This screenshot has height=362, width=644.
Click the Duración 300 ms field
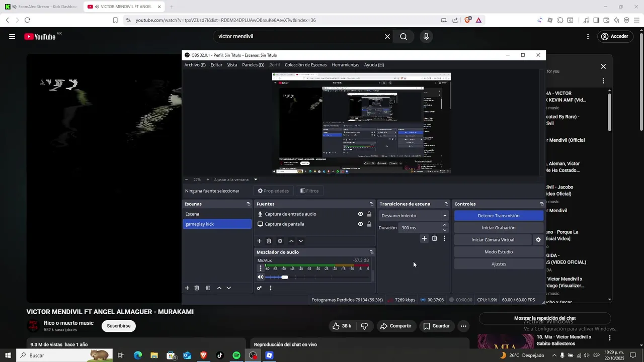pos(420,228)
